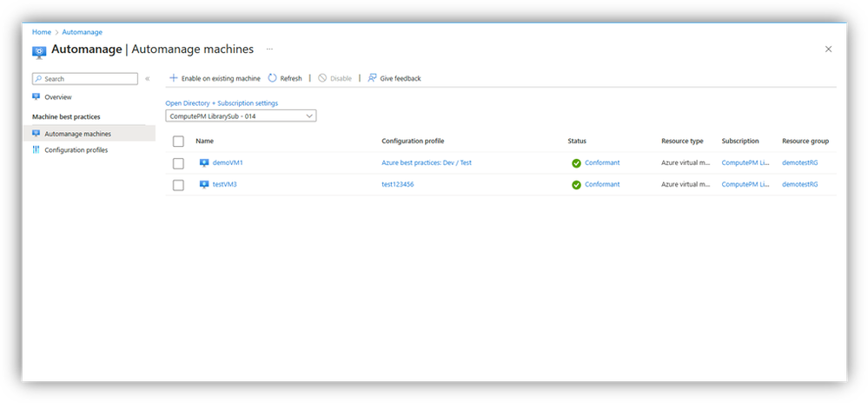Open the test123456 configuration profile link
The height and width of the screenshot is (403, 868).
(397, 184)
